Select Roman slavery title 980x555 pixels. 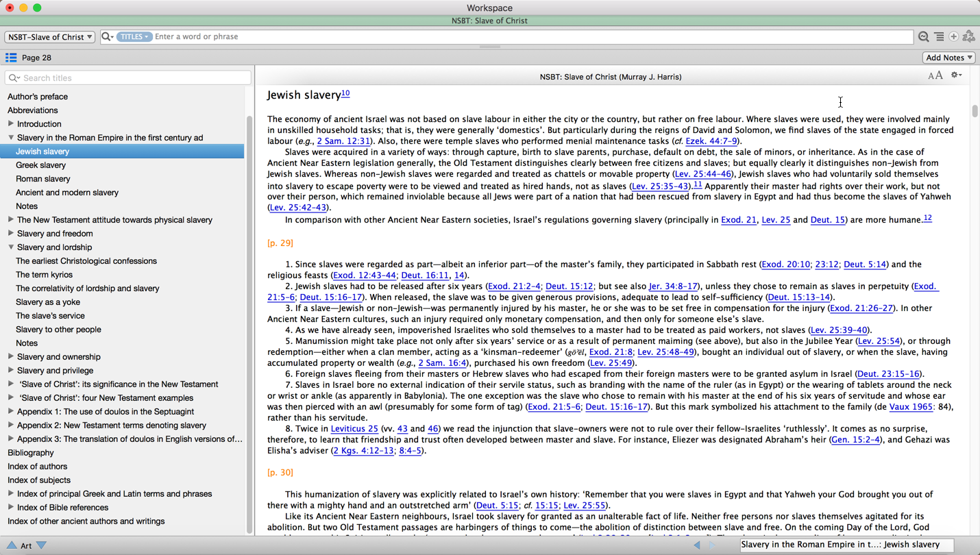pos(43,179)
